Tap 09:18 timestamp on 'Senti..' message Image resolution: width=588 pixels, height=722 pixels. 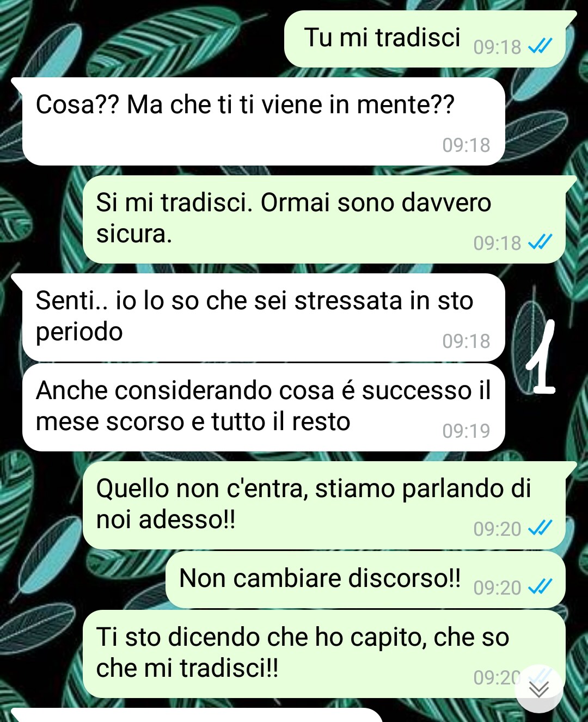pos(466,341)
